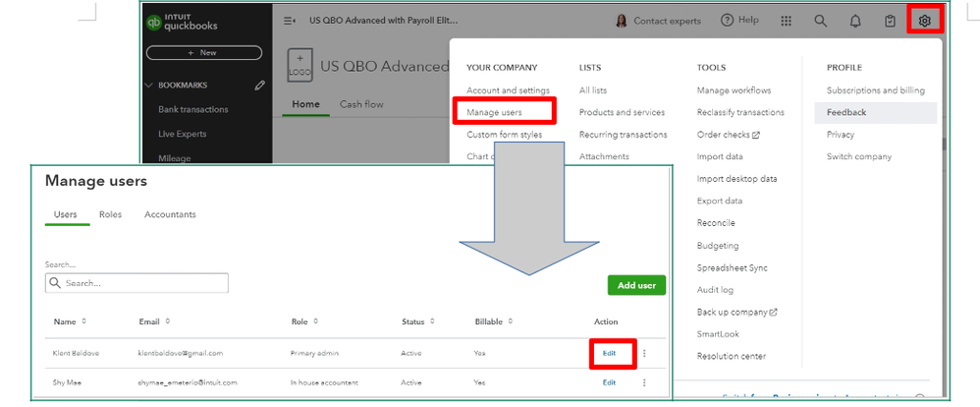Screen dimensions: 980x407
Task: Open the settings gear icon
Action: pyautogui.click(x=924, y=21)
